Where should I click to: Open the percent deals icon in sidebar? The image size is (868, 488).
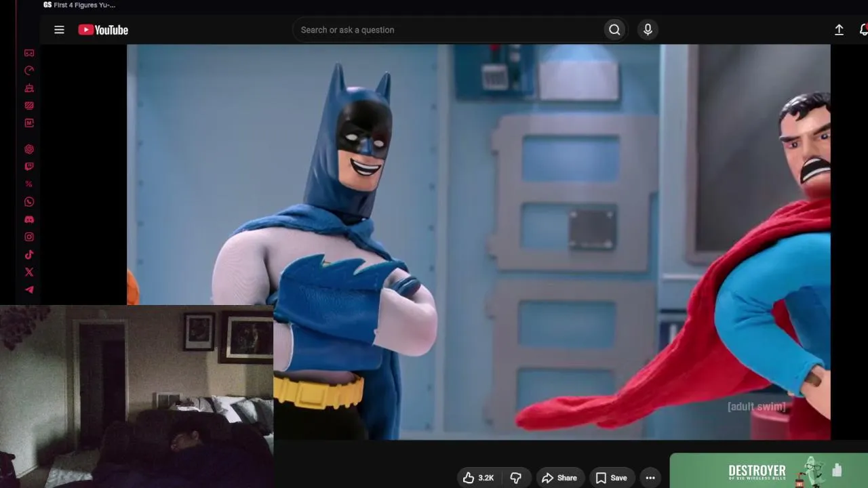tap(29, 184)
